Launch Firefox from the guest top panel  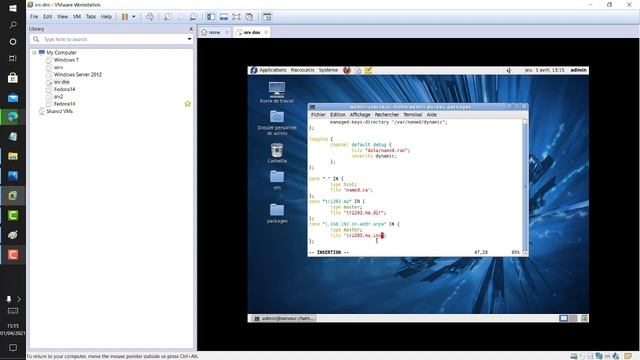(x=347, y=70)
